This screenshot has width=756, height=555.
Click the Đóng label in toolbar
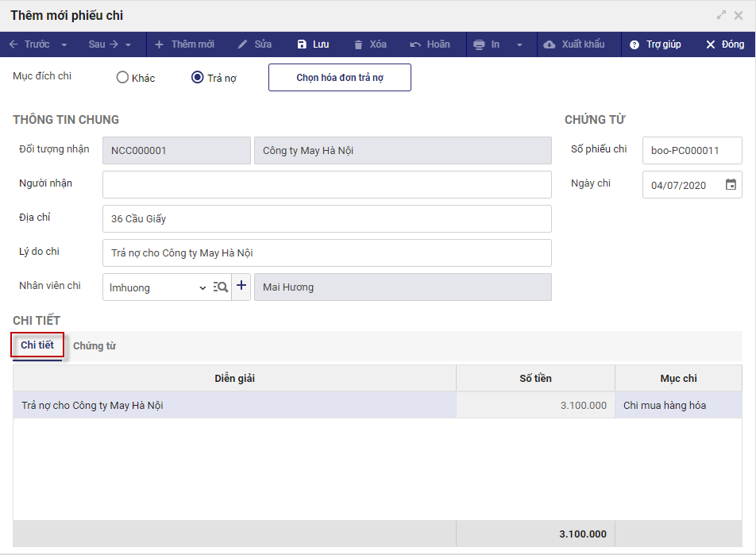coord(733,44)
